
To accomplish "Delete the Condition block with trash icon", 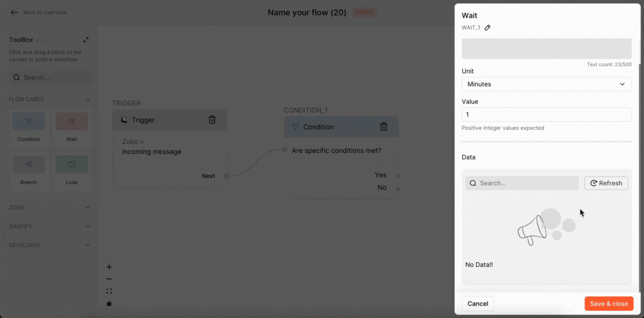I will [x=384, y=127].
